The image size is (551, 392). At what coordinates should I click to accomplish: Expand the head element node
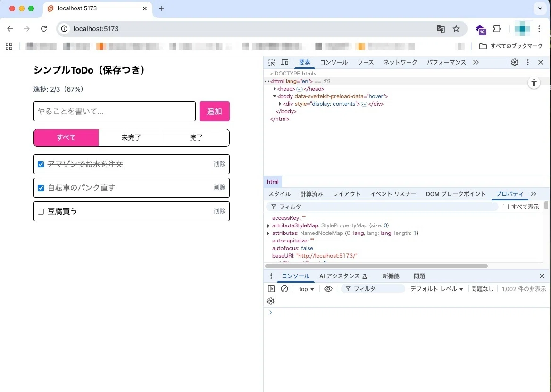275,89
